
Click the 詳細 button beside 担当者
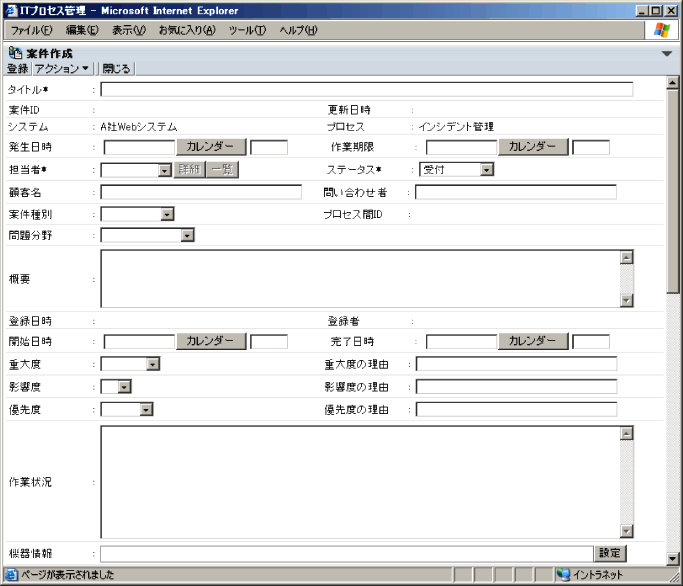tap(189, 169)
